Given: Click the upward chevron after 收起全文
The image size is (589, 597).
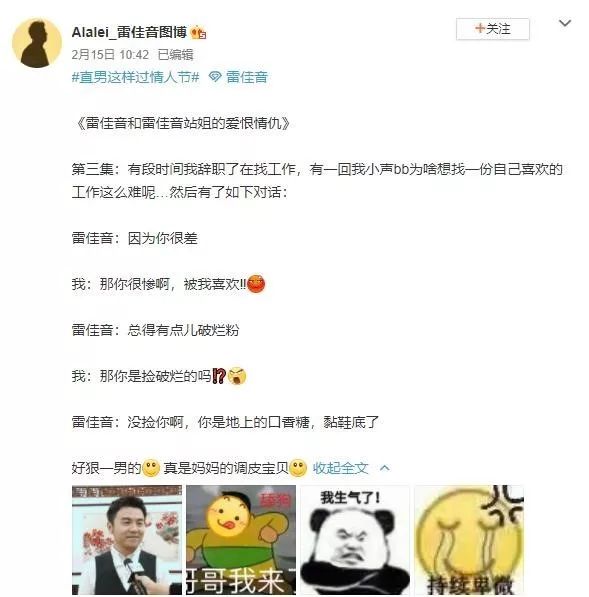Looking at the screenshot, I should click(x=385, y=468).
